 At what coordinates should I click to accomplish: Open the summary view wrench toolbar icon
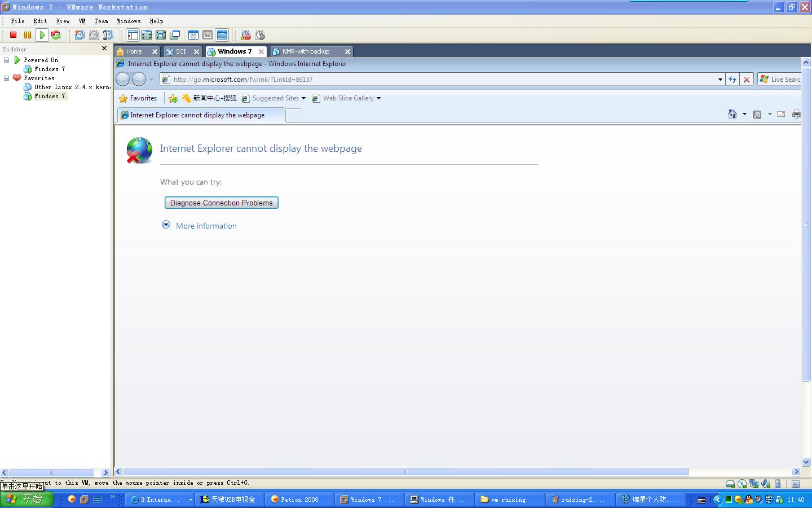pyautogui.click(x=193, y=35)
